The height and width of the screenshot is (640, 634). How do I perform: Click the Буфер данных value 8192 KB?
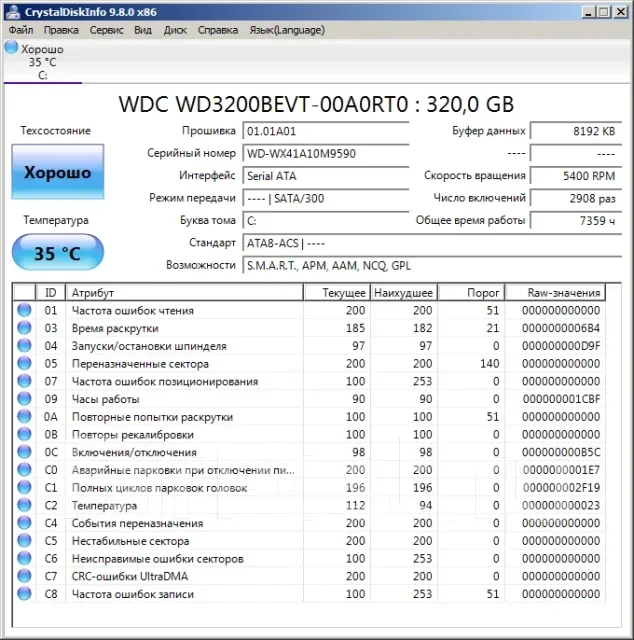[x=576, y=131]
